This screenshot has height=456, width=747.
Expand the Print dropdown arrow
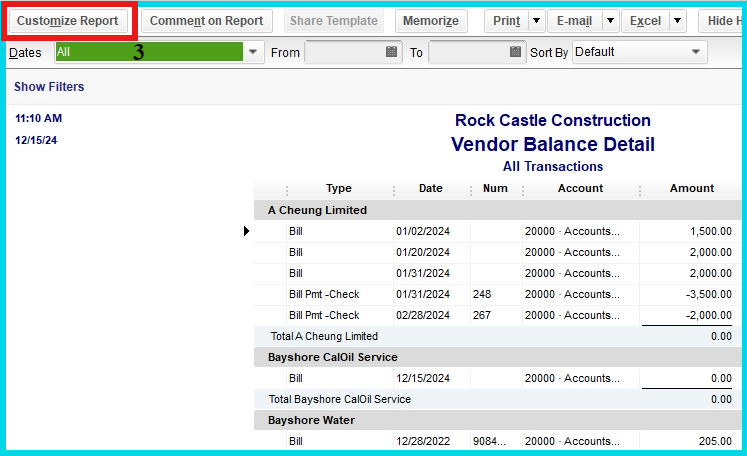click(537, 21)
